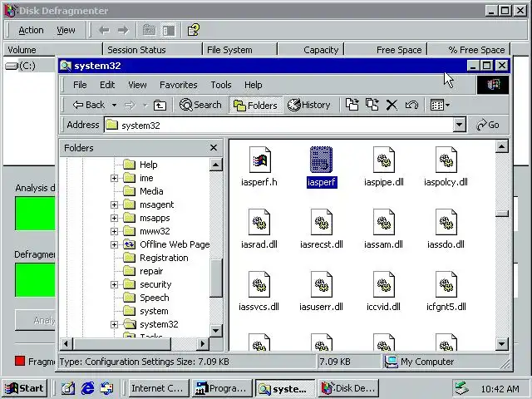Click the Move To toolbar icon

352,105
